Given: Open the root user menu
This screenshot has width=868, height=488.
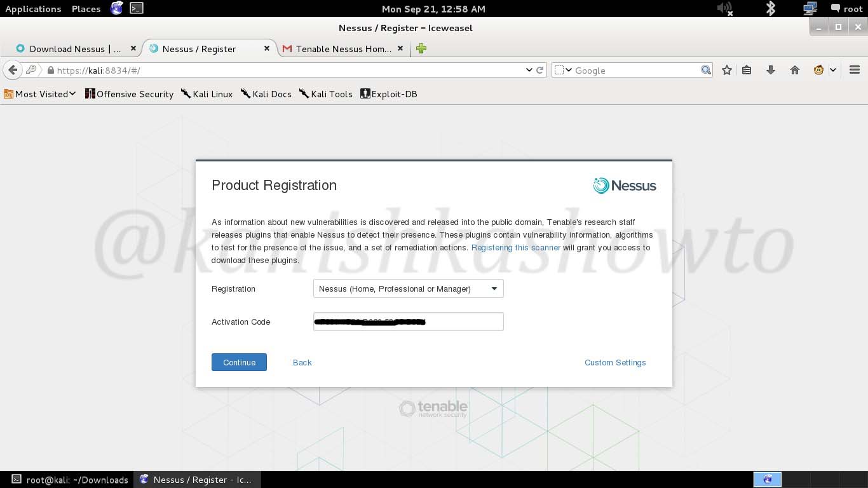Looking at the screenshot, I should click(846, 9).
